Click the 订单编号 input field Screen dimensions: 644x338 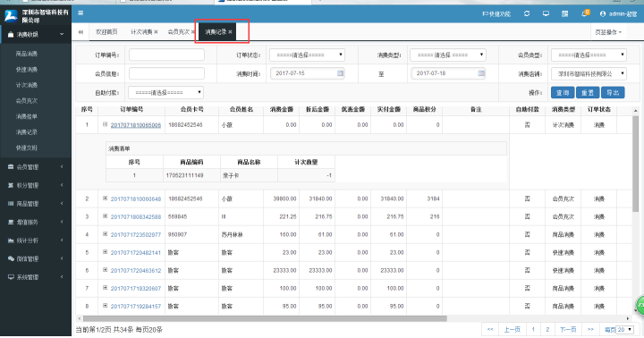tap(166, 55)
